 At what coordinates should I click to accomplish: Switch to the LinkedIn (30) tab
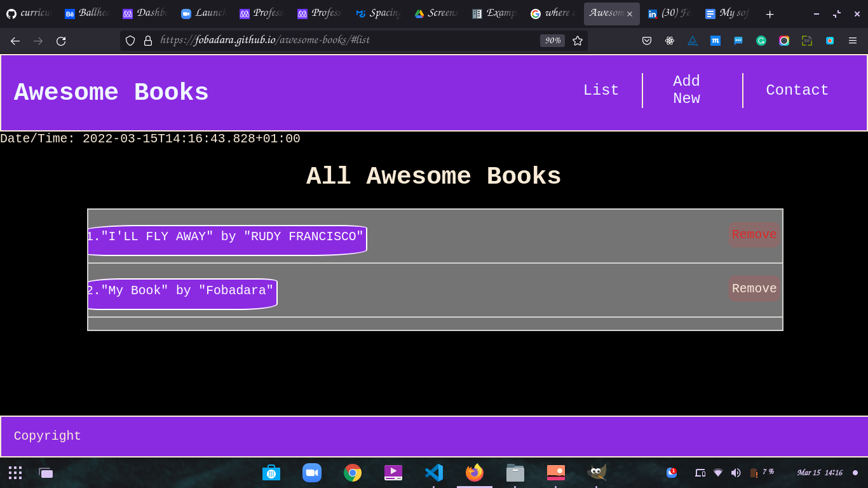tap(669, 13)
